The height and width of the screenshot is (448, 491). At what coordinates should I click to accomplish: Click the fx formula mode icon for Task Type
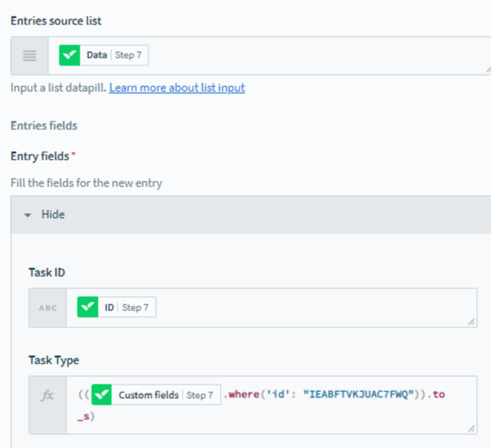tap(48, 396)
